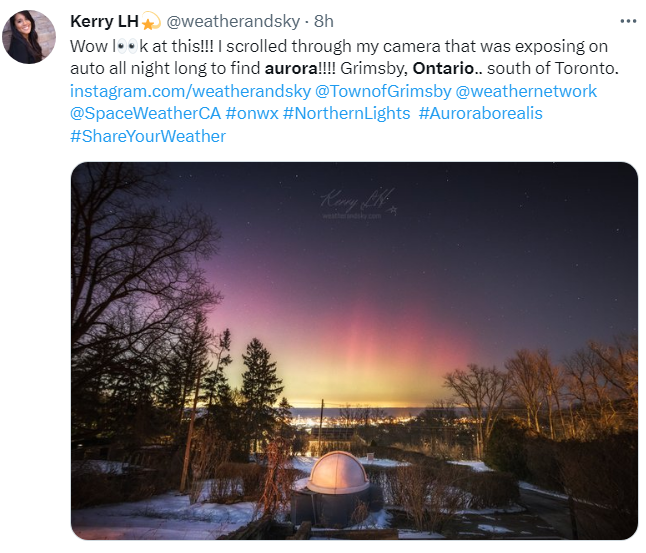Click the eyes emoji in tweet text
The height and width of the screenshot is (553, 646).
[x=127, y=47]
